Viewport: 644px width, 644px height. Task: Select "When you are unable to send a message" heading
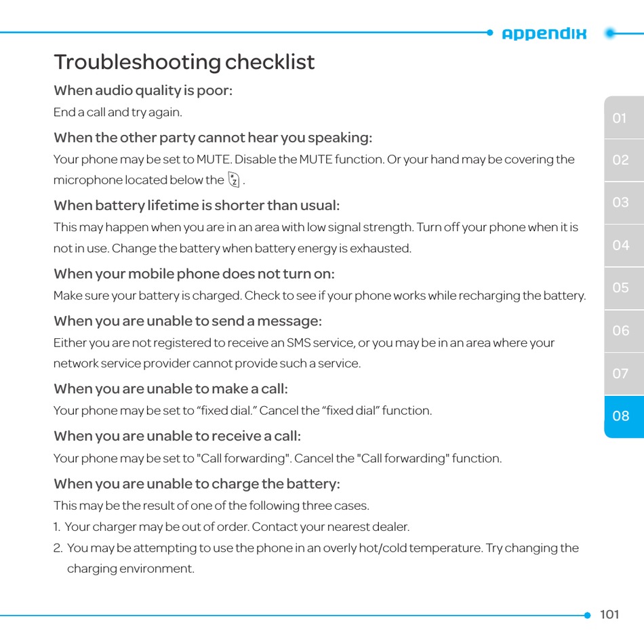188,321
